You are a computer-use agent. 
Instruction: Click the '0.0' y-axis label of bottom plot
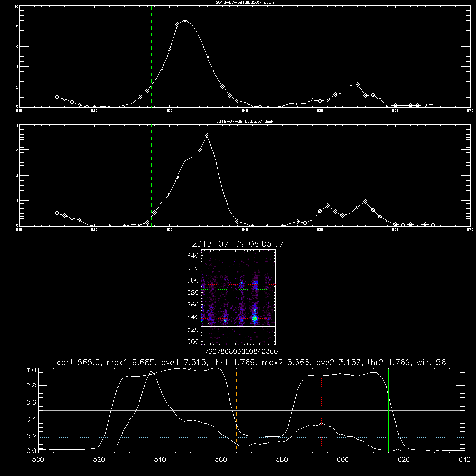click(x=31, y=451)
